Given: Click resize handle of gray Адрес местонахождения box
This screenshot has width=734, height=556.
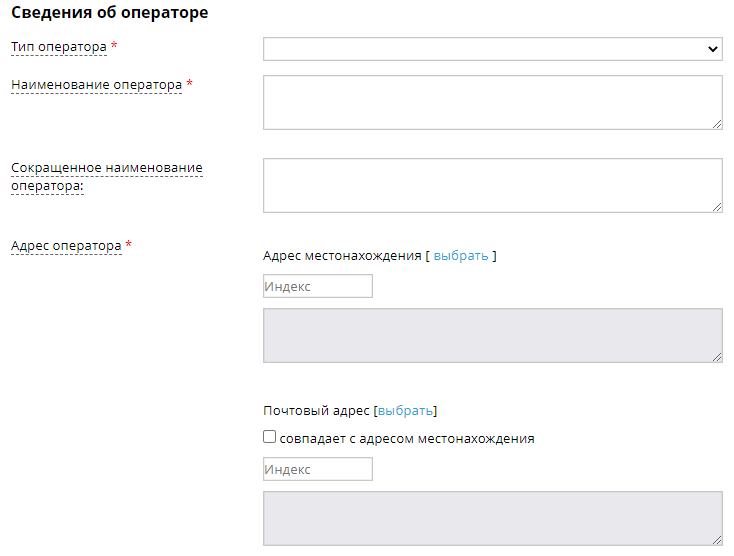Looking at the screenshot, I should pos(717,357).
